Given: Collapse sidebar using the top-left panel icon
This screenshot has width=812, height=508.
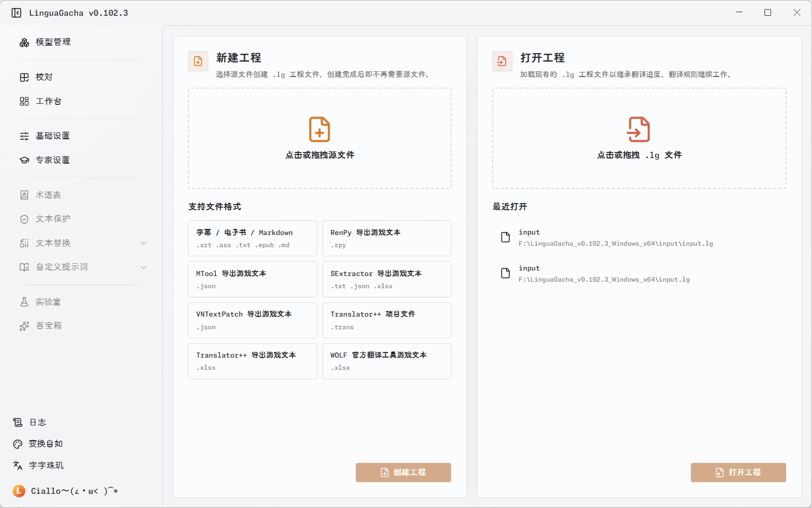Looking at the screenshot, I should tap(16, 13).
